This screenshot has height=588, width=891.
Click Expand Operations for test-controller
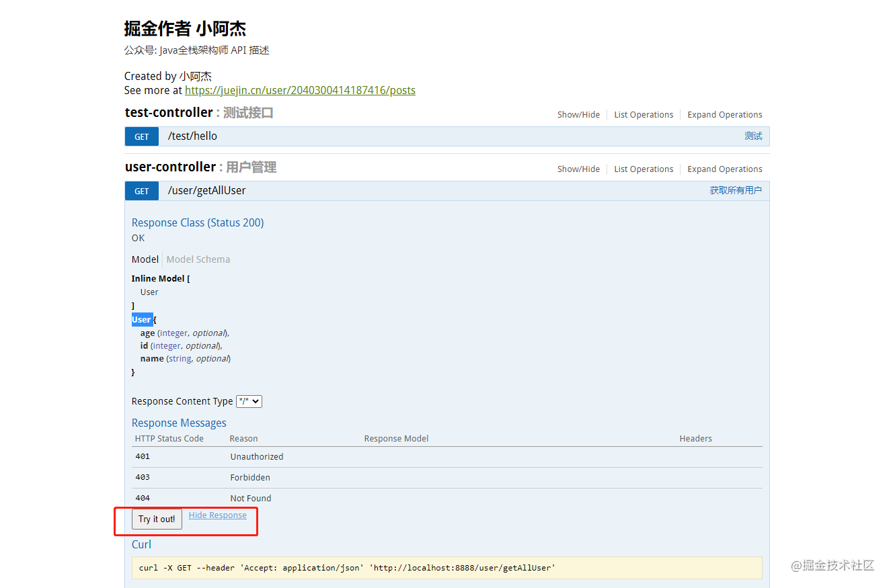724,114
